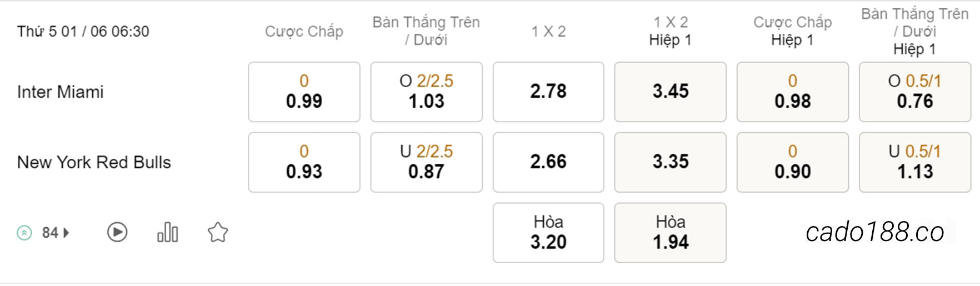Viewport: 980px width, 286px height.
Task: Click the live stream play icon
Action: pos(117,232)
